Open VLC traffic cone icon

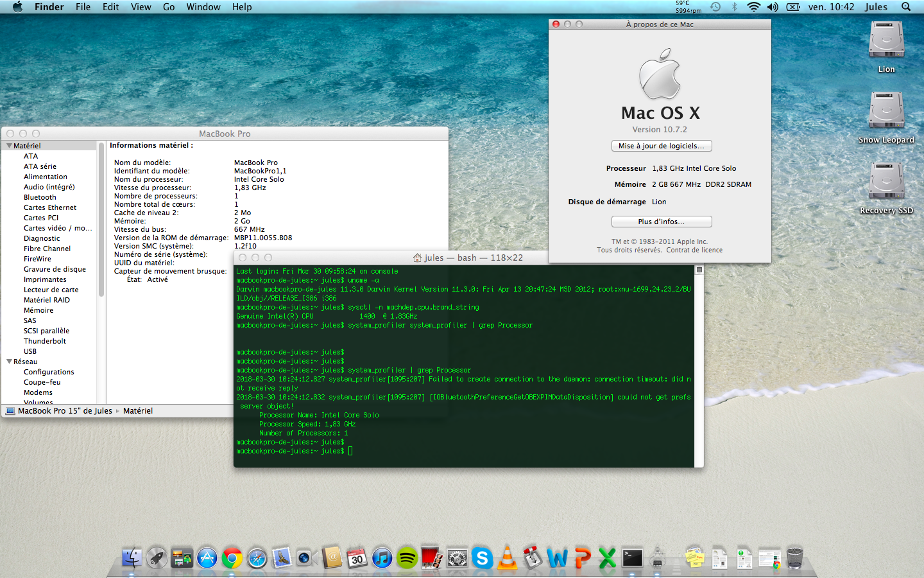click(x=507, y=557)
